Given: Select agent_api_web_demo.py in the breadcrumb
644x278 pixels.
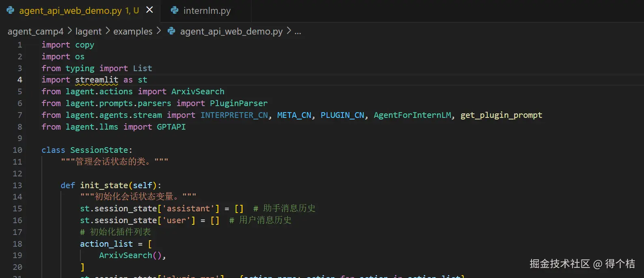Looking at the screenshot, I should (x=231, y=31).
